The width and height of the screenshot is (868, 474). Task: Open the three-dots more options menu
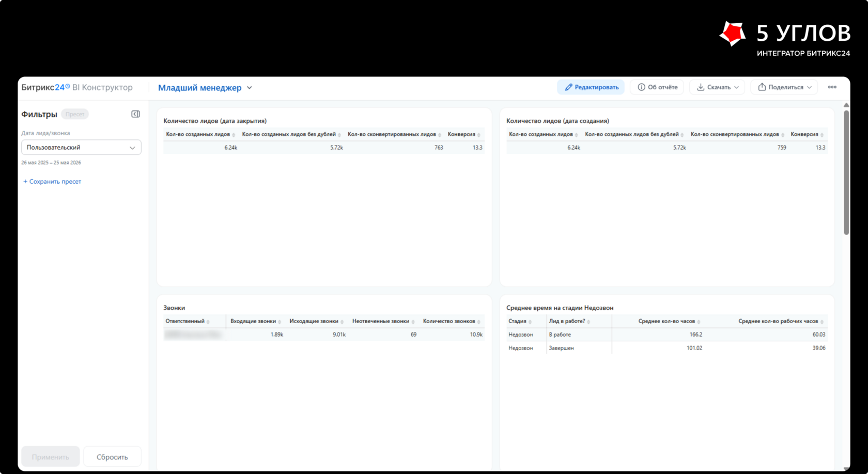[832, 87]
